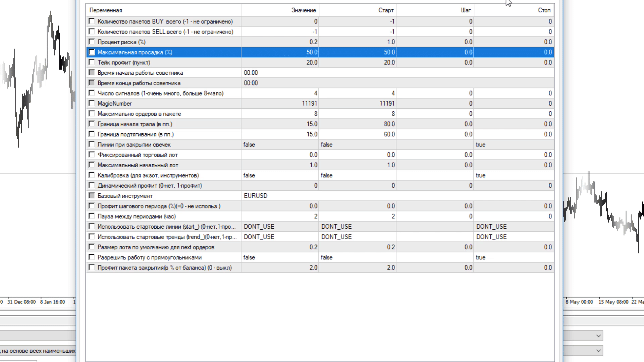Toggle Фиксированный торговый лот checkbox
Screen dimensions: 644x362
(x=92, y=155)
